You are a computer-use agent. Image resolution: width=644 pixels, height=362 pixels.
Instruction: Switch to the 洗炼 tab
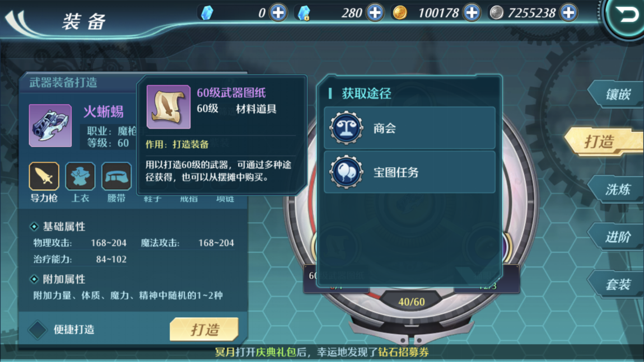click(x=616, y=189)
